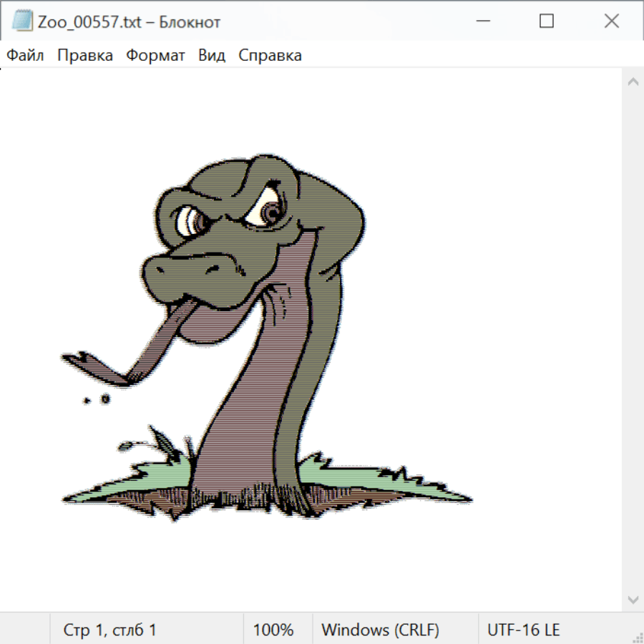Open the Справка menu

(x=270, y=56)
